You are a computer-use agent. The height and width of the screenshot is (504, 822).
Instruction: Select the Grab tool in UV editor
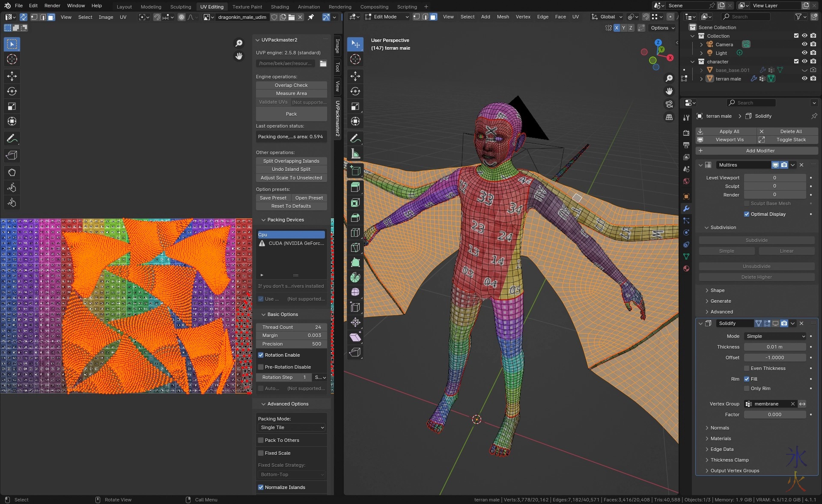(x=12, y=173)
